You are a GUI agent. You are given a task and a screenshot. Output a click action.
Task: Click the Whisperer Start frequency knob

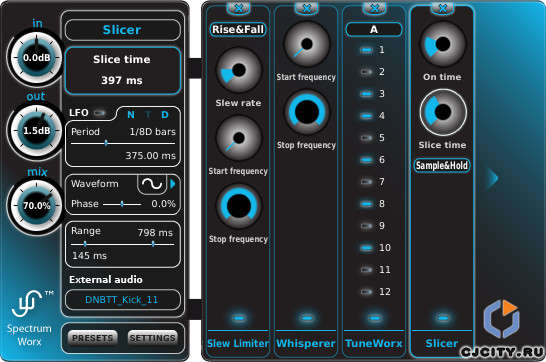(306, 45)
